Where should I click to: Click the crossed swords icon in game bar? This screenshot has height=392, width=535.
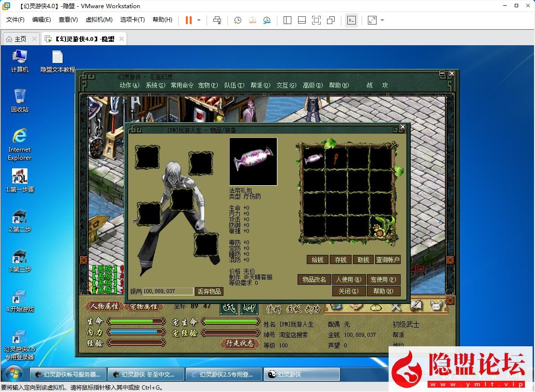coord(396,306)
